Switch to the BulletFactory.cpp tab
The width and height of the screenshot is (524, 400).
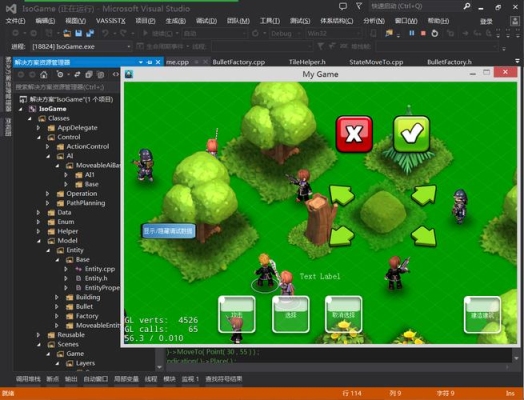coord(239,62)
